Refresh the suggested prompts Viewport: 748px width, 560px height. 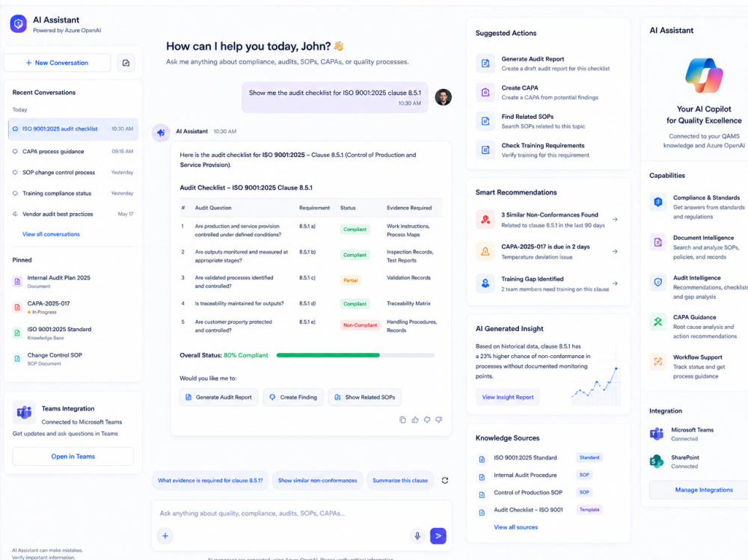445,481
